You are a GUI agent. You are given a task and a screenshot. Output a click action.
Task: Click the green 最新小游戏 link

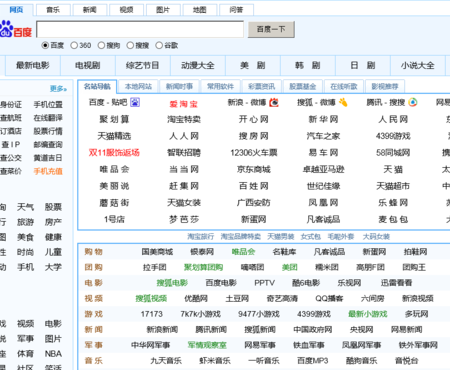[x=368, y=314]
